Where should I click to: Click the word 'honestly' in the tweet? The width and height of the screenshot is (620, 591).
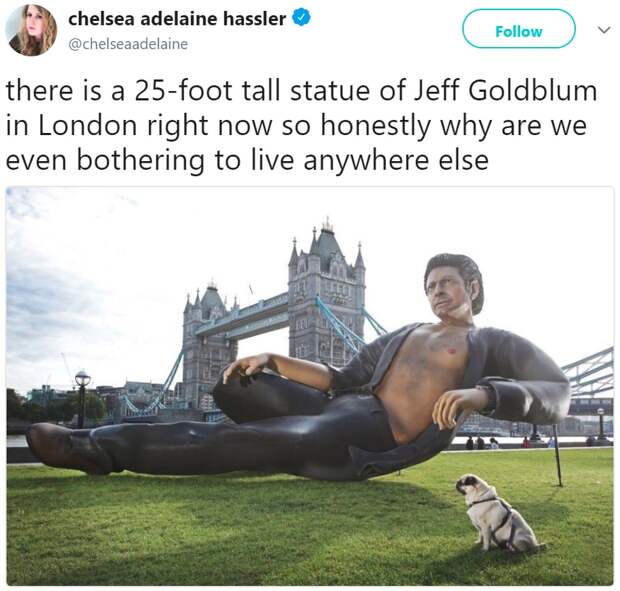tap(376, 127)
